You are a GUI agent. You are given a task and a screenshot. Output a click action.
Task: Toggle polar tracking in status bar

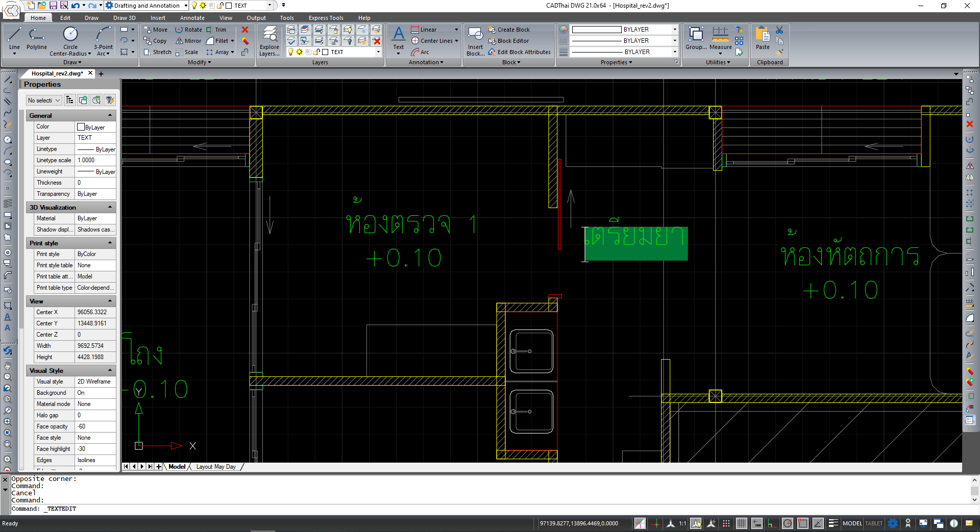787,523
